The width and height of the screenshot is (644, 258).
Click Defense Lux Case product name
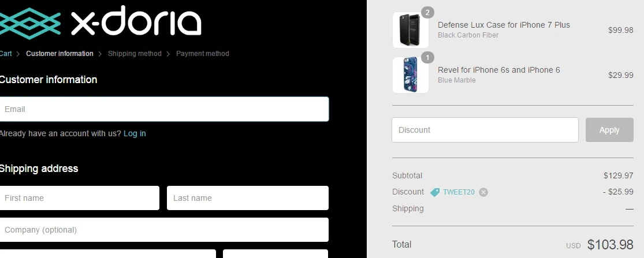(504, 25)
